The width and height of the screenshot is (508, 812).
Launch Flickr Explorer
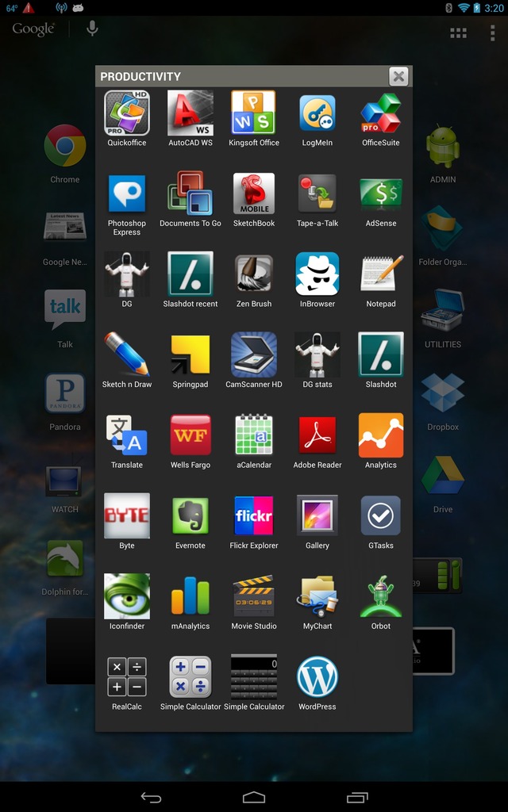(254, 515)
